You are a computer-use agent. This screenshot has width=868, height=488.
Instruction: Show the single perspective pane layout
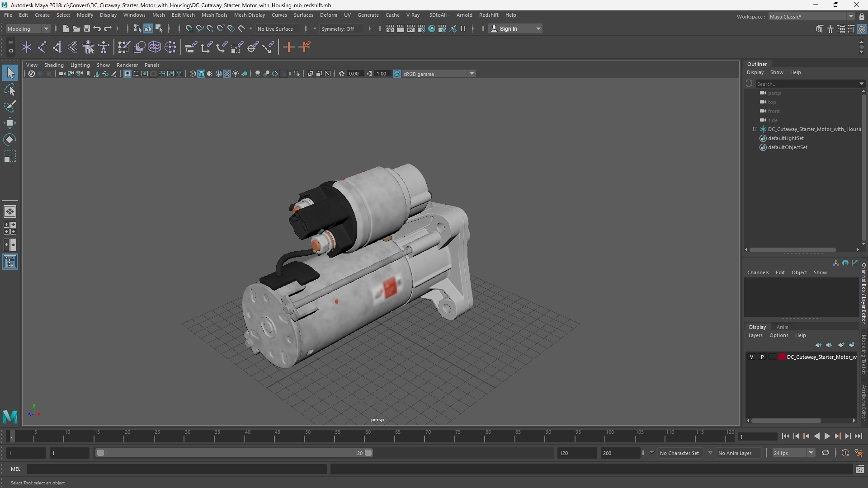coord(10,211)
